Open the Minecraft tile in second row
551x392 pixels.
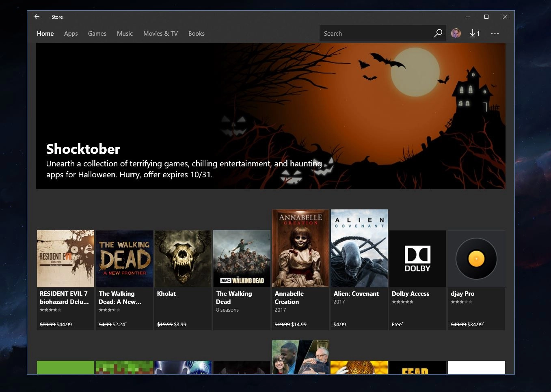click(x=124, y=367)
